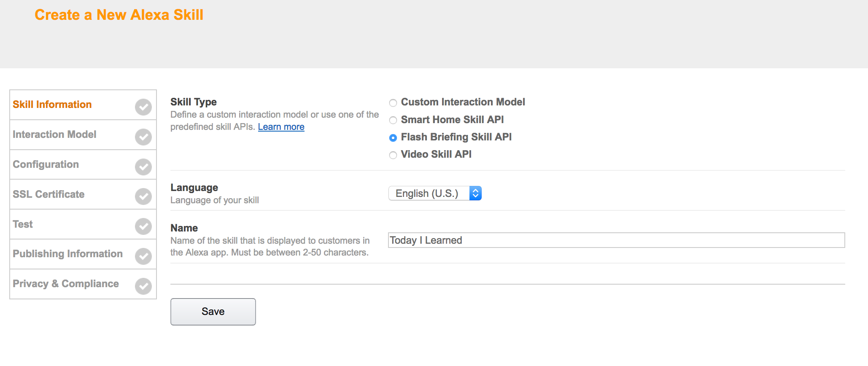Click the Test checkmark icon
Viewport: 868px width, 366px height.
[143, 226]
